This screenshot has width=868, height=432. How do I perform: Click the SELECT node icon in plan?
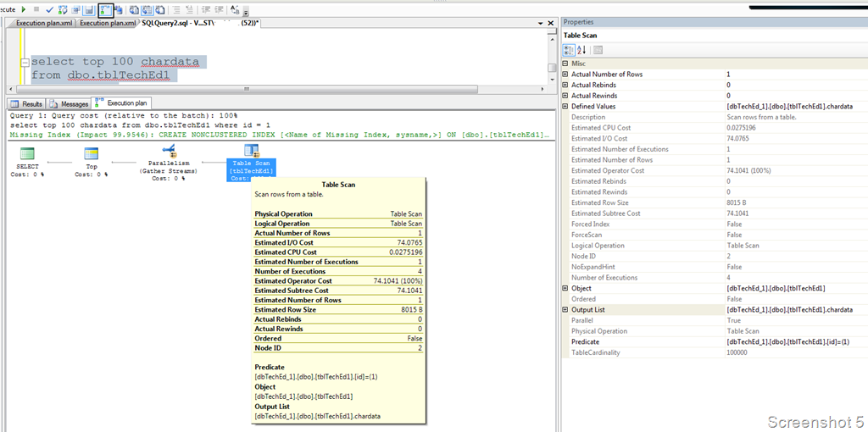click(x=27, y=153)
